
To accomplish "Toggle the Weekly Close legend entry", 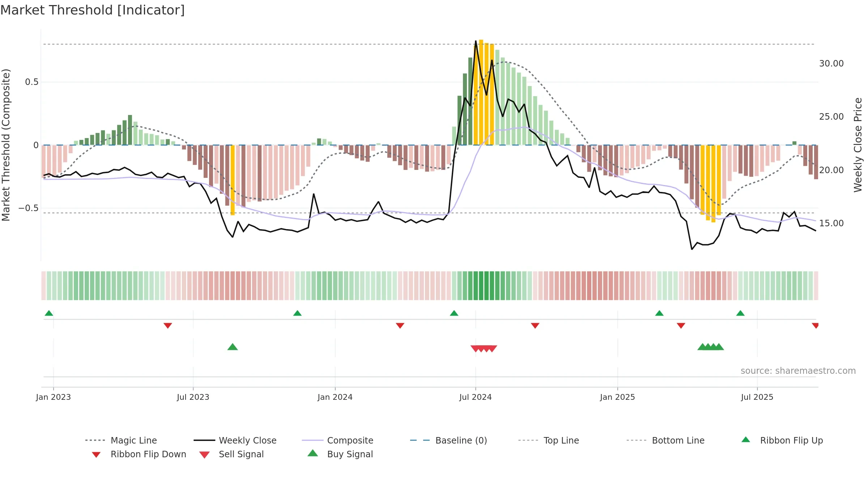I will click(235, 440).
